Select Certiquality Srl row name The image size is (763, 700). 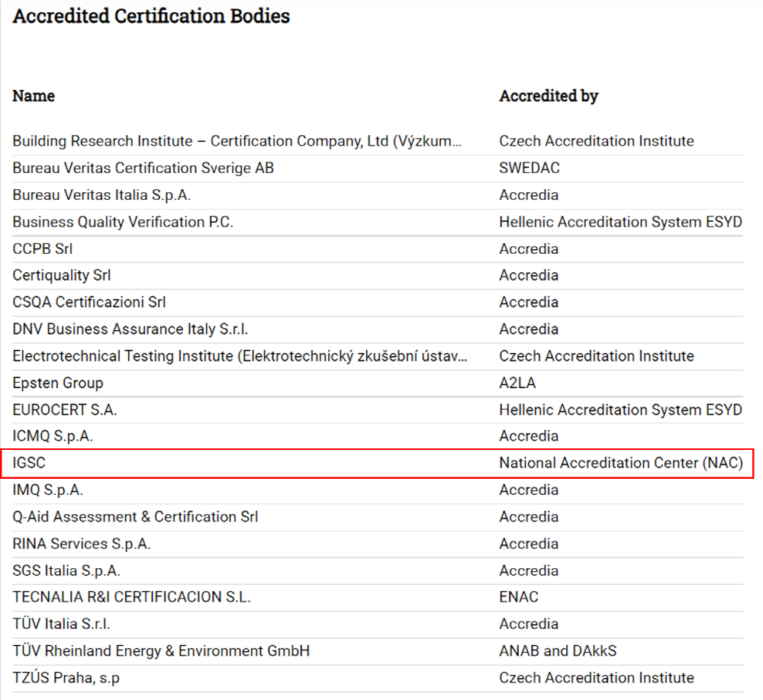pos(62,275)
